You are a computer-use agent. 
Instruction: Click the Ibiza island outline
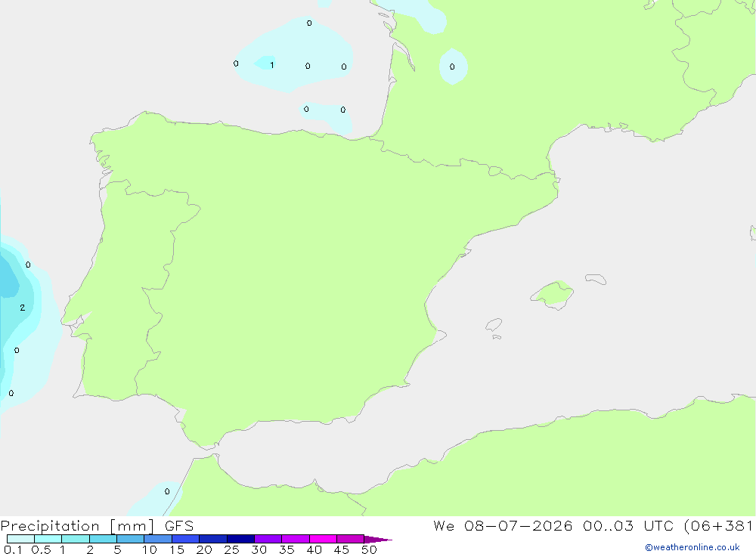pos(494,325)
